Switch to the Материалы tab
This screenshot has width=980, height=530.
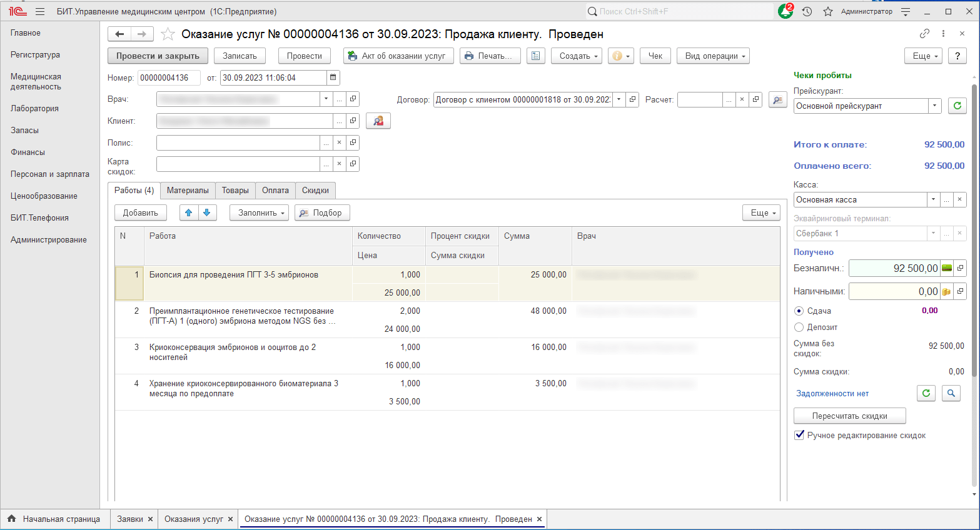click(x=188, y=190)
